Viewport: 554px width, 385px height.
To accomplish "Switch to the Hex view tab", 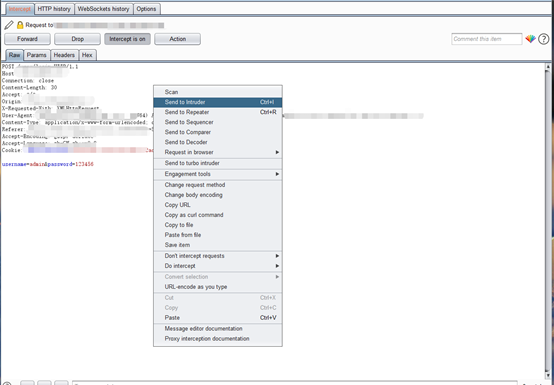I will click(x=87, y=55).
